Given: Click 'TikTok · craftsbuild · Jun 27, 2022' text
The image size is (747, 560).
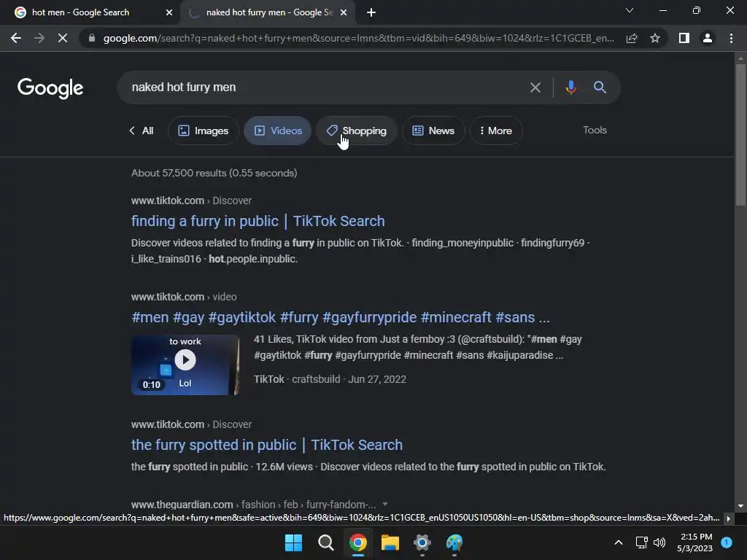Looking at the screenshot, I should [330, 379].
